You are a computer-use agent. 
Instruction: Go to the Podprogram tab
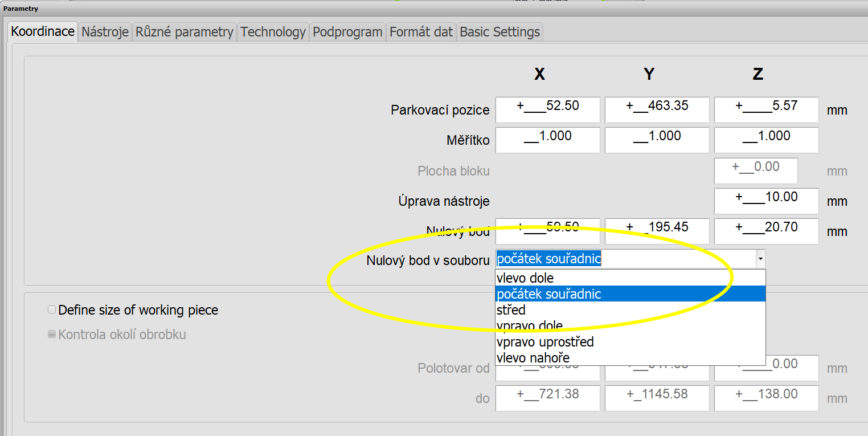(x=347, y=32)
